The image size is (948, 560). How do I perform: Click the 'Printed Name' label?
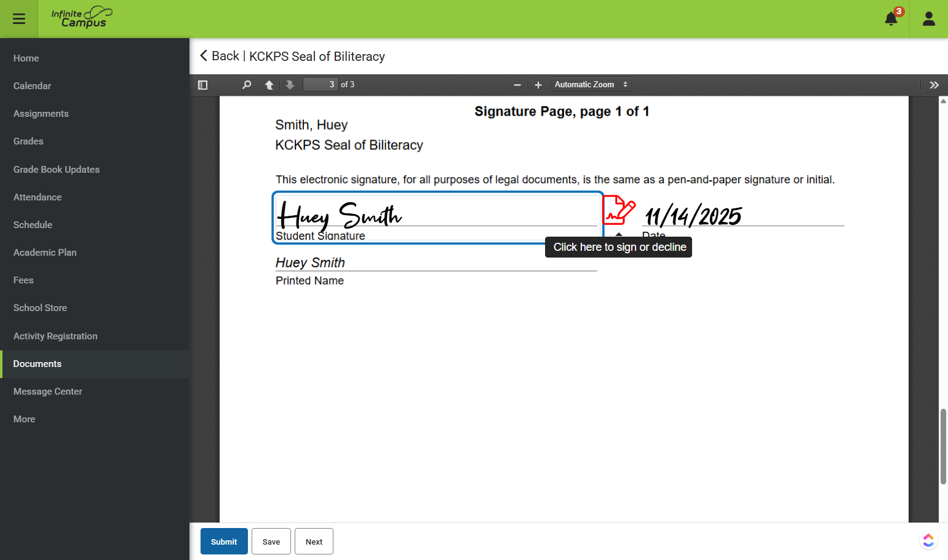point(309,281)
